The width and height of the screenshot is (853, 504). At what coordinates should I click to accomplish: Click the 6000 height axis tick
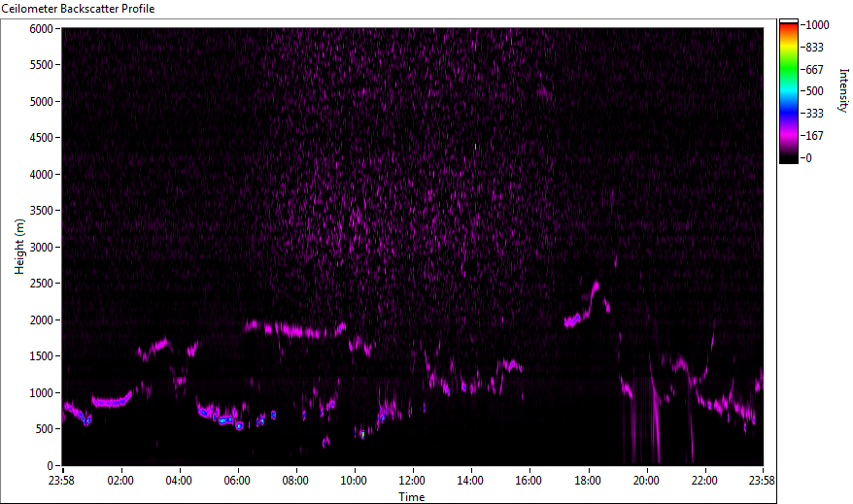point(42,29)
